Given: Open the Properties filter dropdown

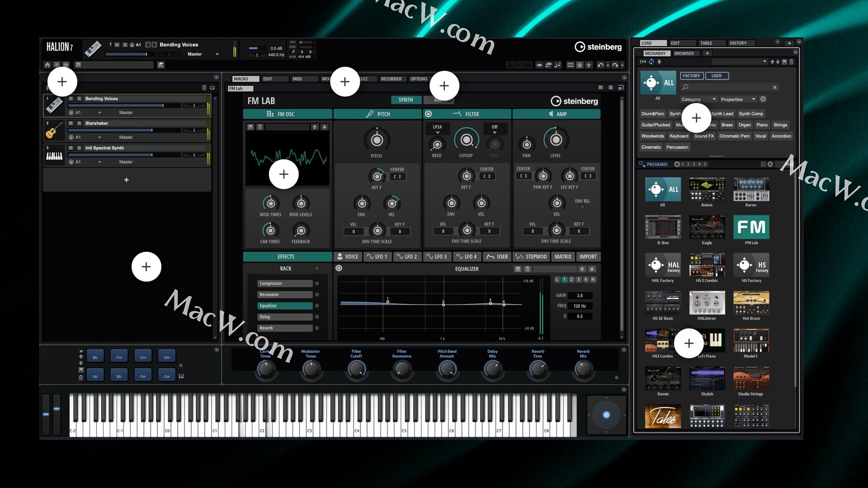Looking at the screenshot, I should coord(738,99).
